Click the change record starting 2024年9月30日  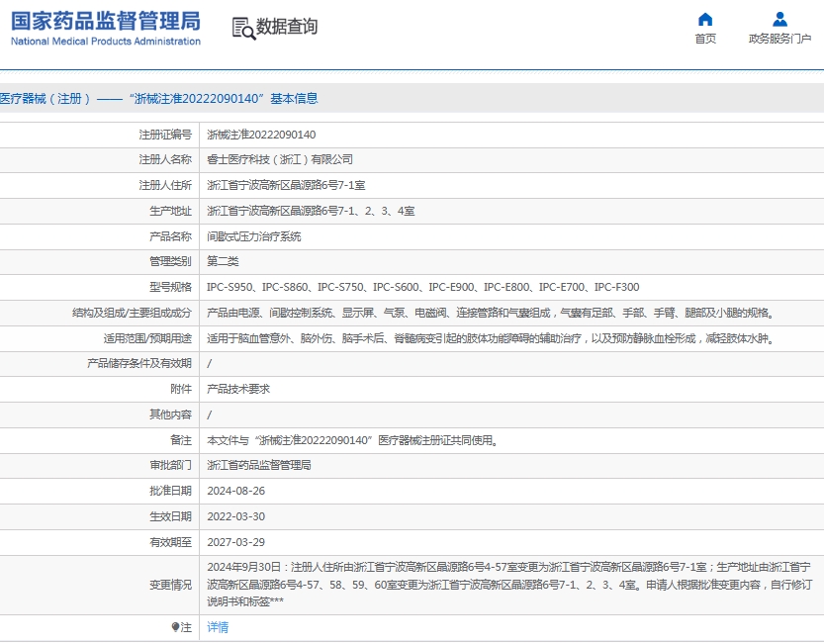(x=509, y=584)
